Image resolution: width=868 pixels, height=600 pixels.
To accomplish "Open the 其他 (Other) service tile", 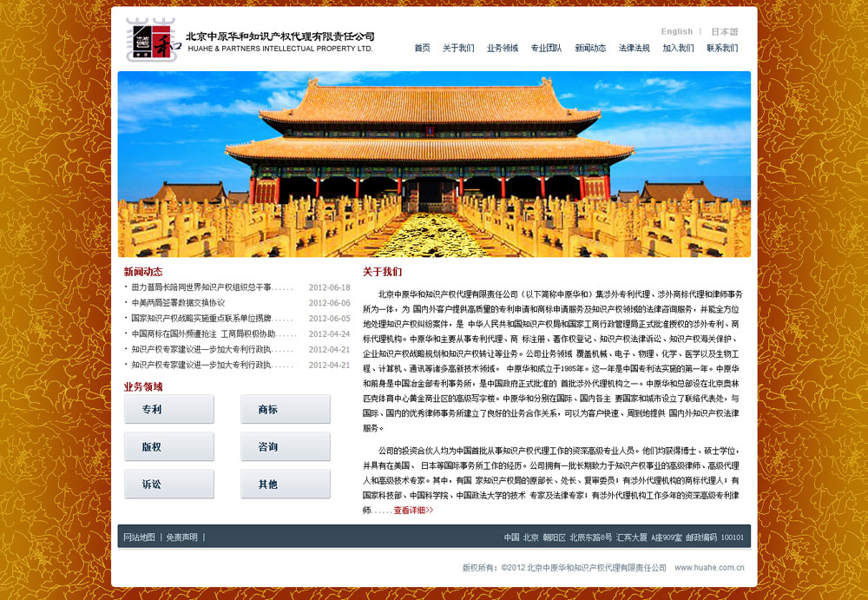I will point(285,484).
